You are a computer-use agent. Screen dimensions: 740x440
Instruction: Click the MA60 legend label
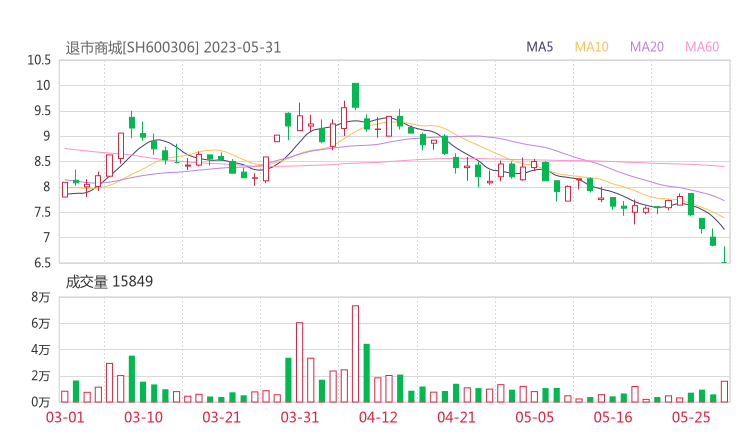(702, 47)
